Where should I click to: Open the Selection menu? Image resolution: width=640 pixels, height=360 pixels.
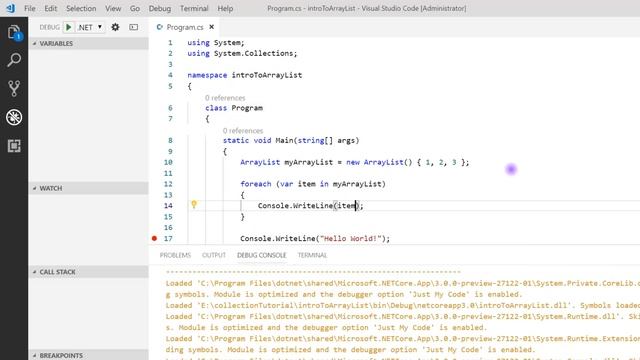(81, 8)
